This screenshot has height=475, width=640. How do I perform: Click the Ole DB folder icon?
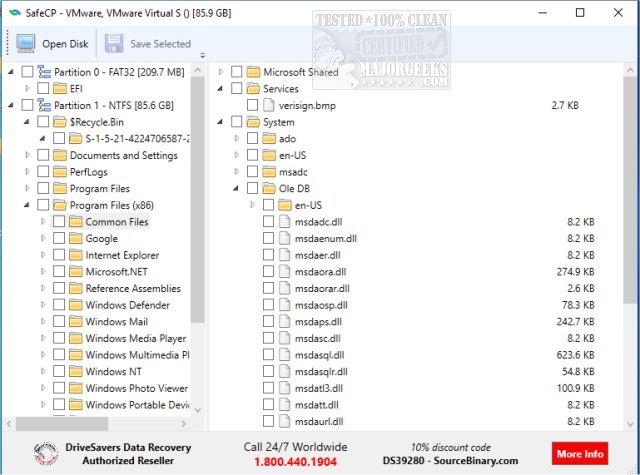[x=269, y=189]
